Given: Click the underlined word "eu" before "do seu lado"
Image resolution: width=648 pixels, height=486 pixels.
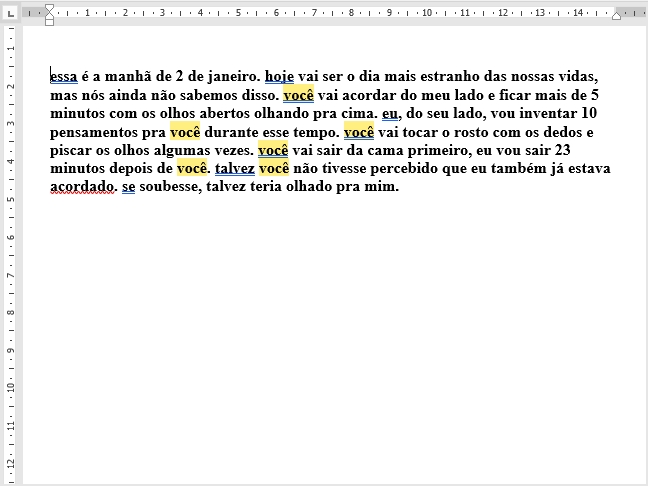Looking at the screenshot, I should pyautogui.click(x=390, y=113).
